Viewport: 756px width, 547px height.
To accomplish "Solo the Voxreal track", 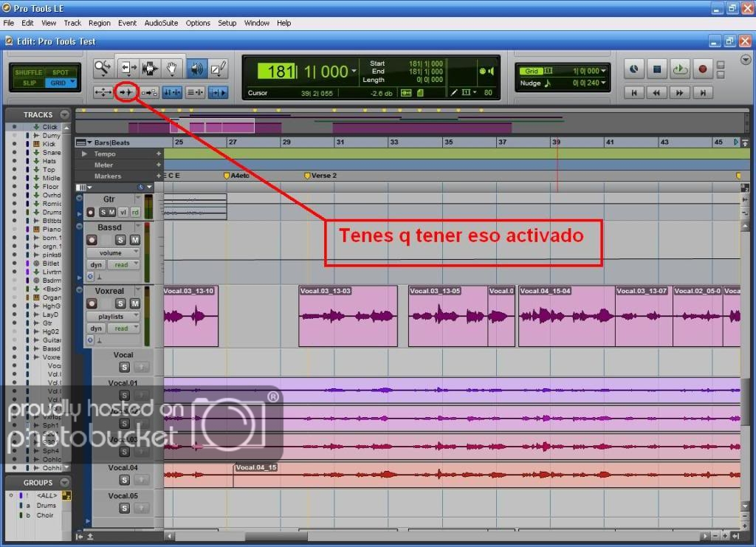I will point(120,303).
